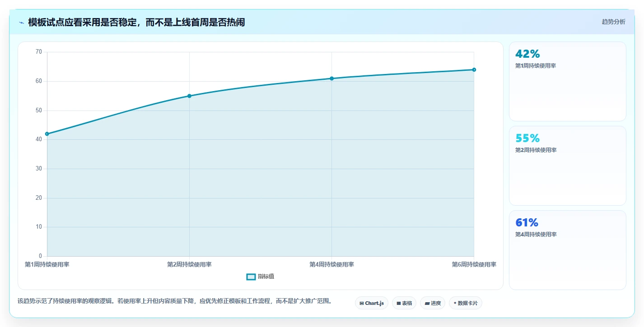This screenshot has width=644, height=327.
Task: Click 第1周持续使用率 caption under 42%
Action: (536, 66)
